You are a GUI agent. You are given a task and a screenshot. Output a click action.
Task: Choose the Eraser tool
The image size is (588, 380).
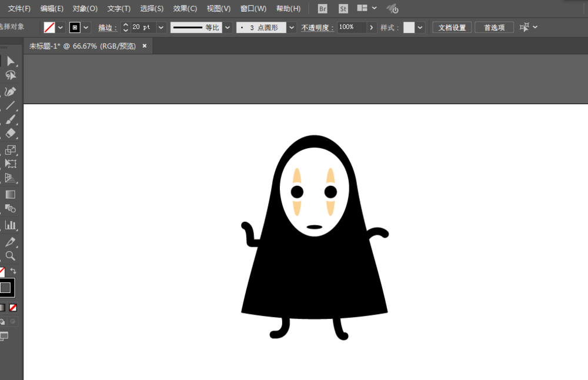pyautogui.click(x=10, y=134)
